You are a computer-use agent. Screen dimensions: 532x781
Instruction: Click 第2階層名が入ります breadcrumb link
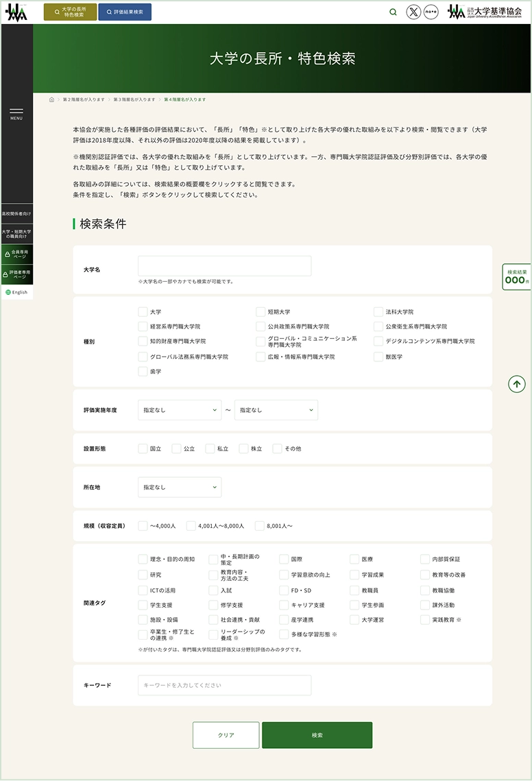pos(84,99)
